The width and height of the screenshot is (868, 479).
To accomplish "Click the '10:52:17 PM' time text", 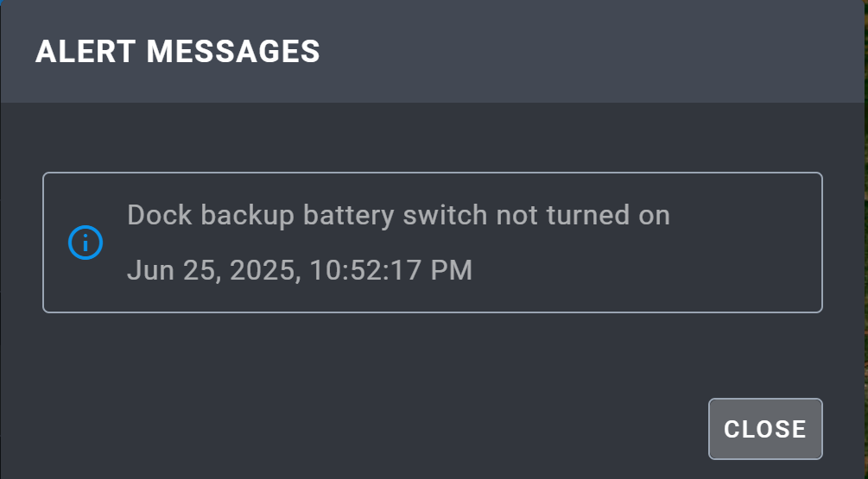I will pos(391,270).
